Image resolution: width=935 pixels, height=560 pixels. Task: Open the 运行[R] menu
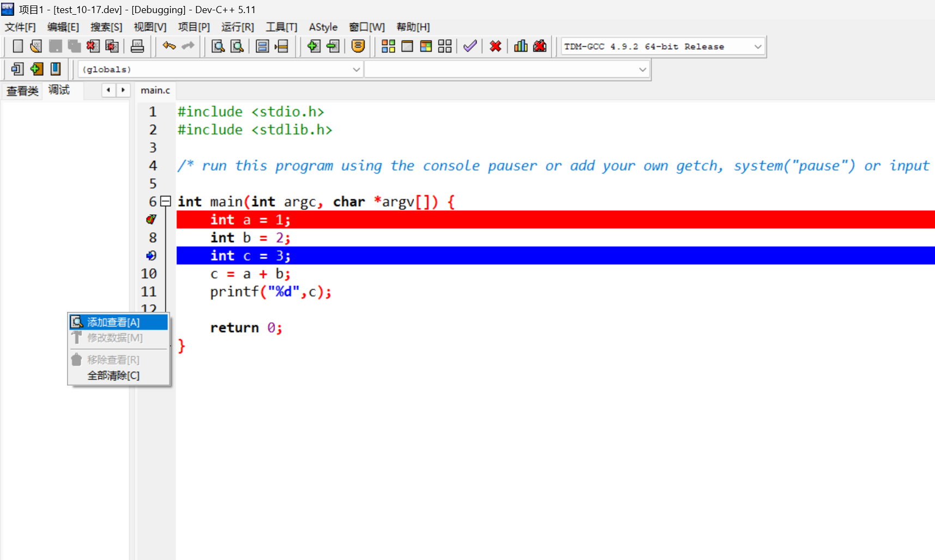click(238, 27)
